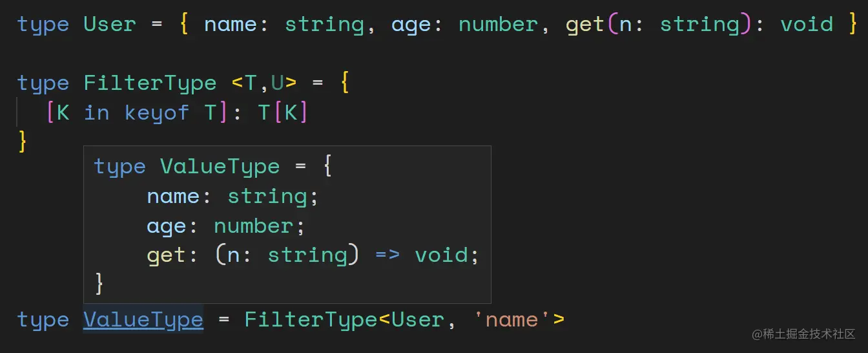Click User argument inside FilterType generics
Viewport: 868px width, 353px height.
click(418, 319)
